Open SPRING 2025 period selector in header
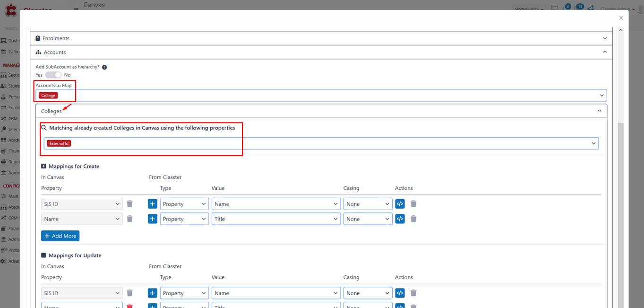Screen dimensions: 644x308 pos(529,9)
